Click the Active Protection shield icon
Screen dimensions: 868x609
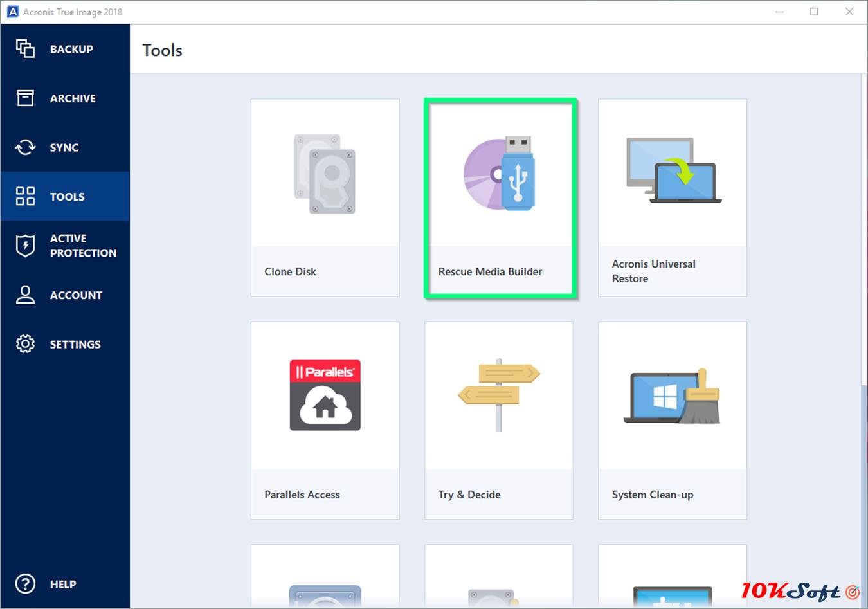click(25, 246)
